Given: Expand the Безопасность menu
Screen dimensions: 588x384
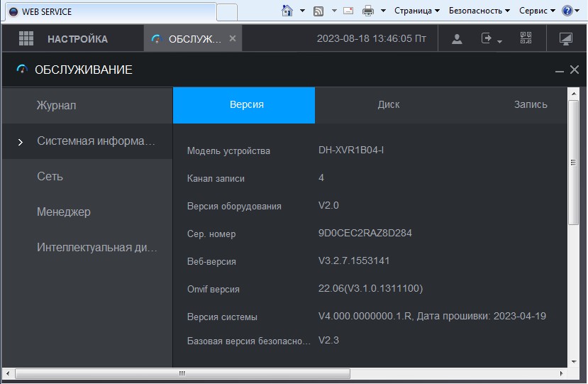Looking at the screenshot, I should [479, 11].
